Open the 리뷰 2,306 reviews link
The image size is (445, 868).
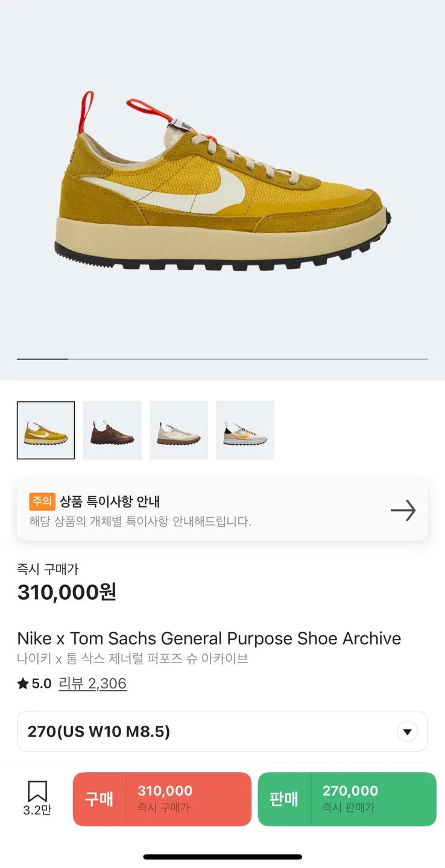[92, 684]
